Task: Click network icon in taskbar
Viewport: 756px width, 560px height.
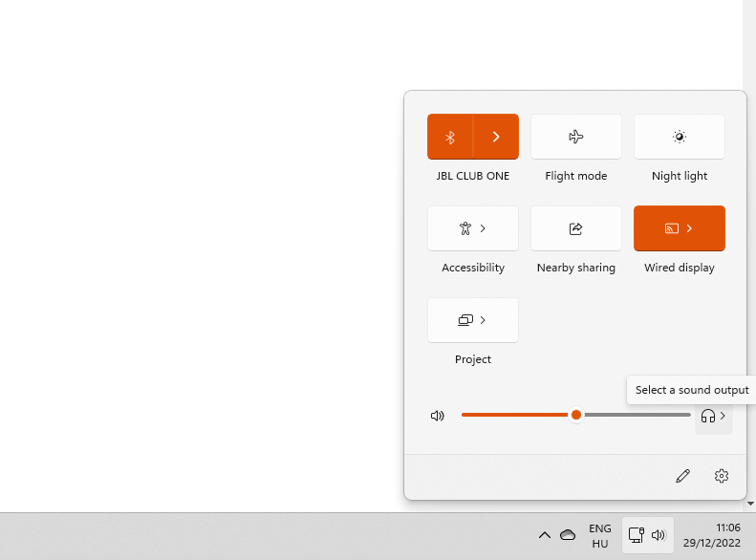Action: (x=636, y=535)
